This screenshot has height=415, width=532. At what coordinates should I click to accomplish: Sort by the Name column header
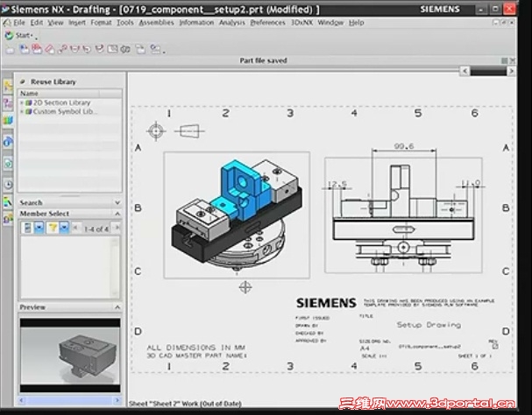(x=60, y=93)
